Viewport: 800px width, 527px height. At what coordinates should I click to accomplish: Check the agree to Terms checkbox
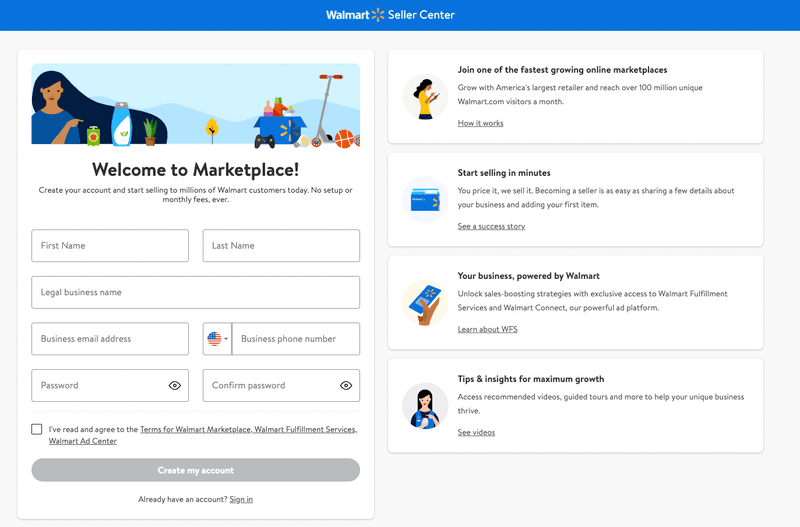pyautogui.click(x=37, y=430)
